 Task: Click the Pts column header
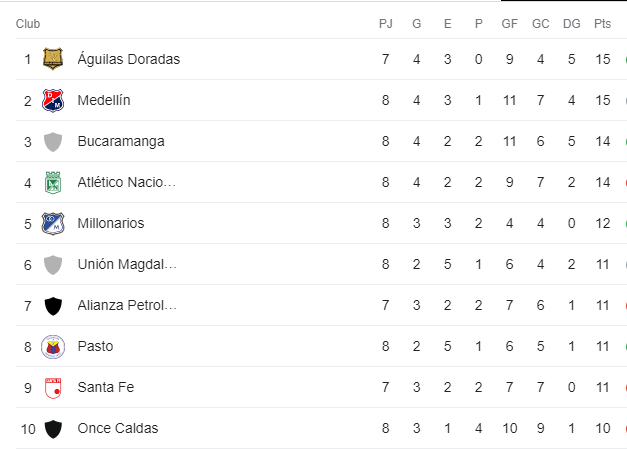pos(602,24)
